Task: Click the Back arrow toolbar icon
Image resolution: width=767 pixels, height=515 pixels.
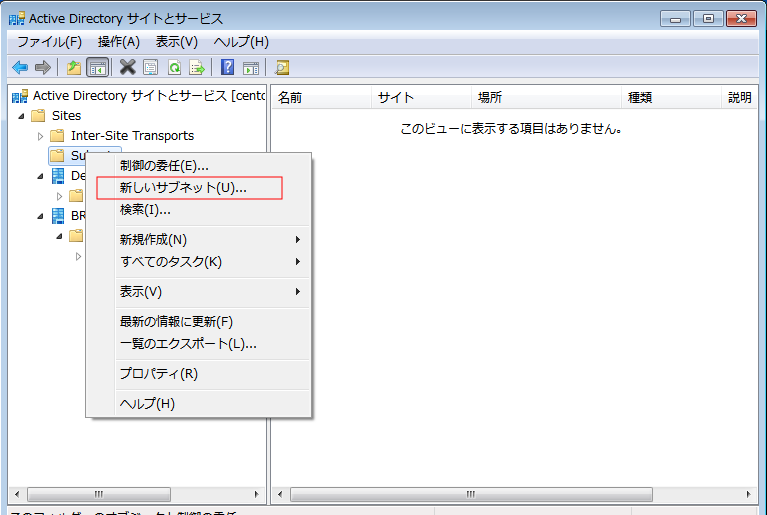Action: (20, 67)
